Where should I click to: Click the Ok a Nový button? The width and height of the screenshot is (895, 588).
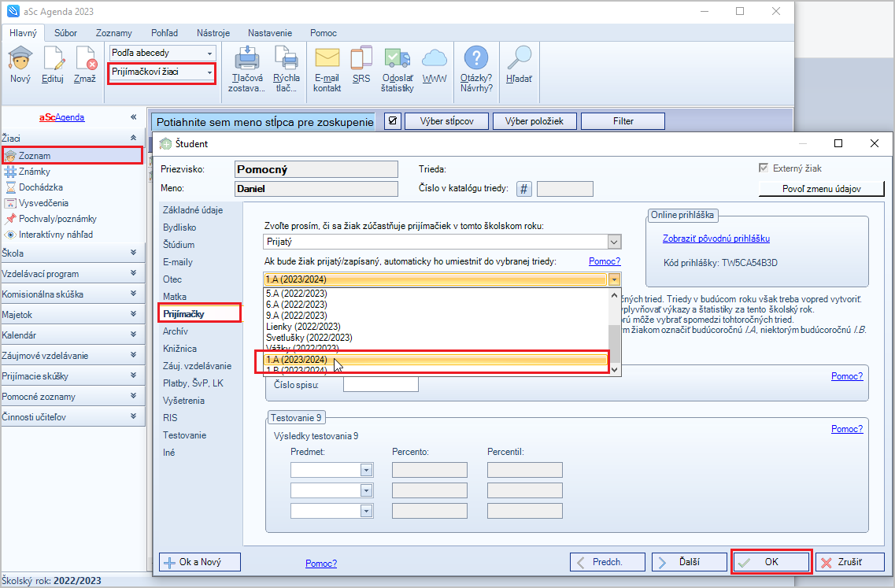click(200, 562)
